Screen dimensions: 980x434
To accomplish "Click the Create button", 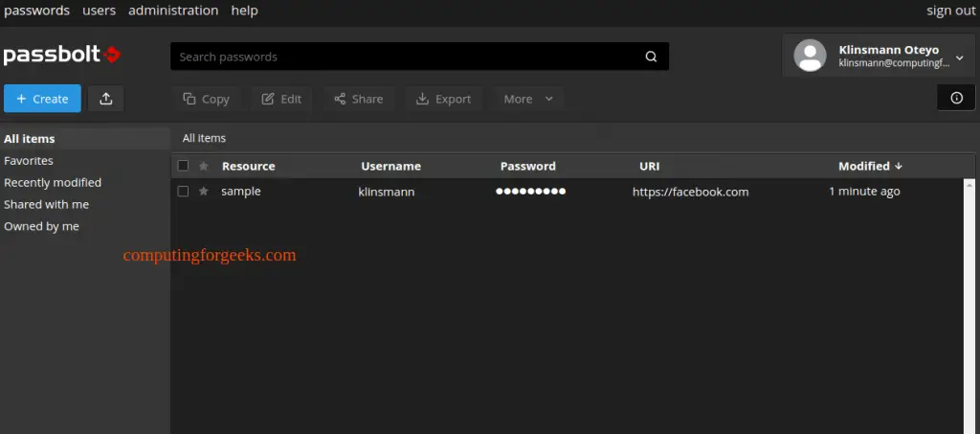I will 42,99.
